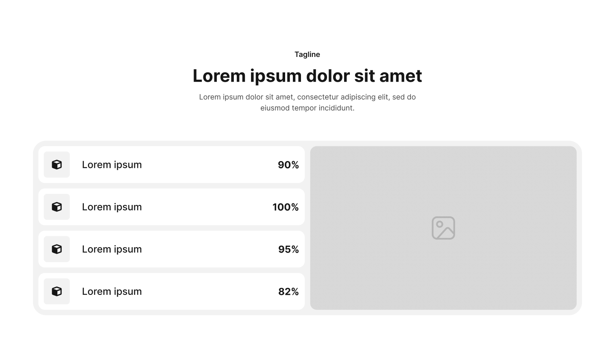Click the cube icon in the 90% row
Image resolution: width=615 pixels, height=364 pixels.
click(x=57, y=165)
